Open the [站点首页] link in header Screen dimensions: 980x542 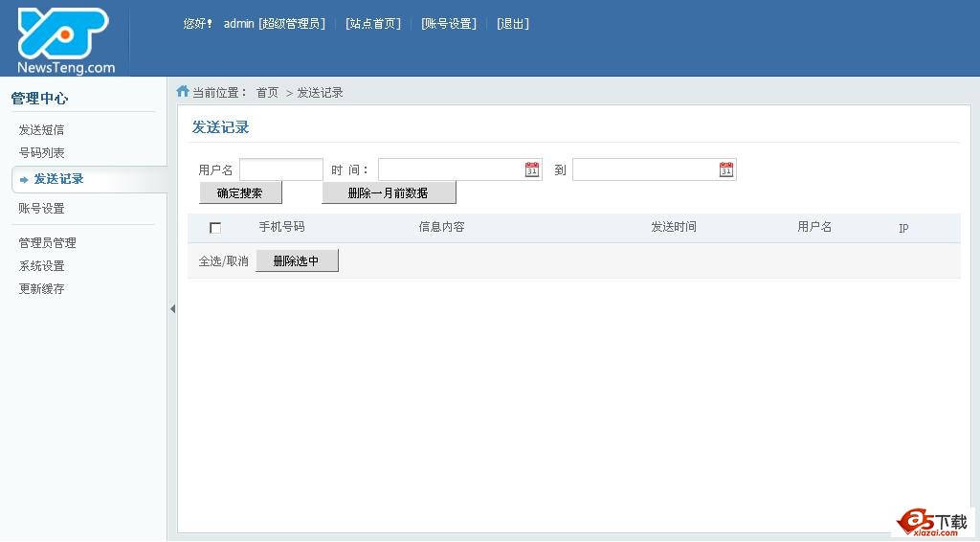click(373, 24)
